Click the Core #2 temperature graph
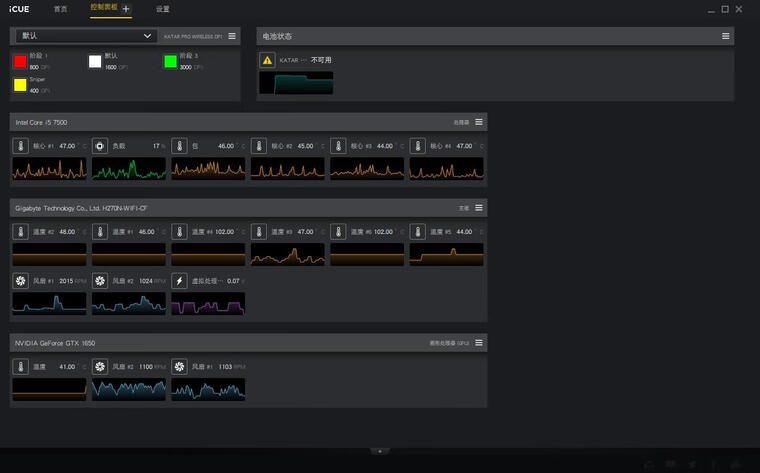The width and height of the screenshot is (760, 473). pos(288,168)
